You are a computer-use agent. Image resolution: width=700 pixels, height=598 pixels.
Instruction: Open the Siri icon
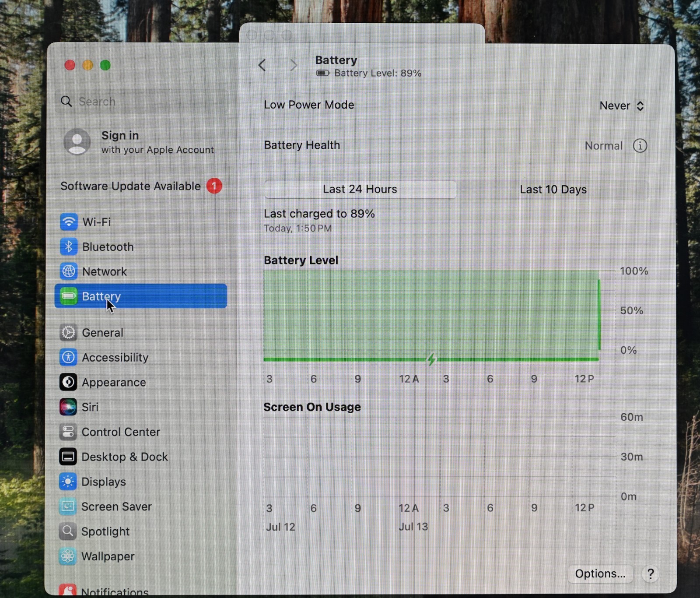pos(68,407)
